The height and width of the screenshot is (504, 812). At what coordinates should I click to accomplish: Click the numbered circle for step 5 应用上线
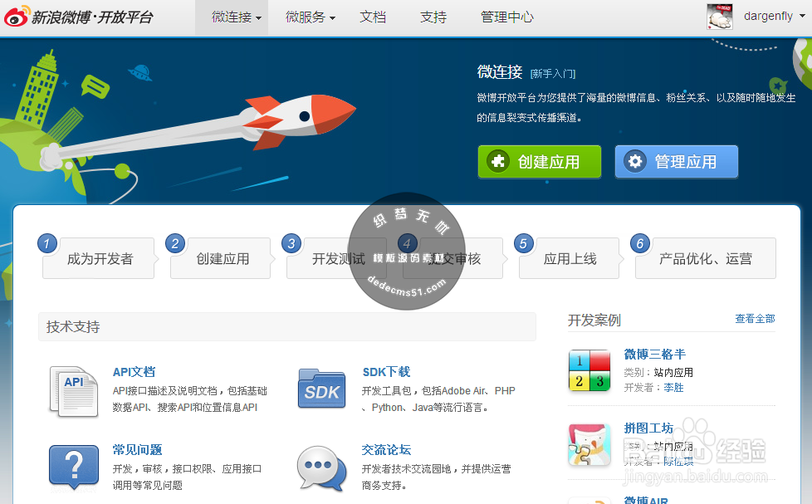(523, 243)
